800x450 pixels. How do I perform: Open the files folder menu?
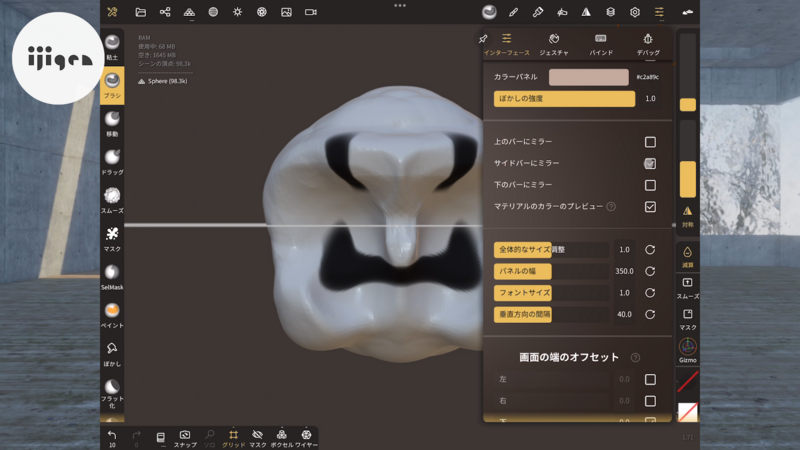coord(140,12)
